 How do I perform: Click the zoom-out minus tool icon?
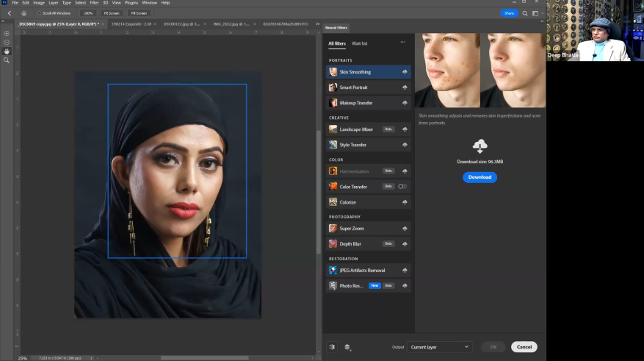(x=7, y=43)
